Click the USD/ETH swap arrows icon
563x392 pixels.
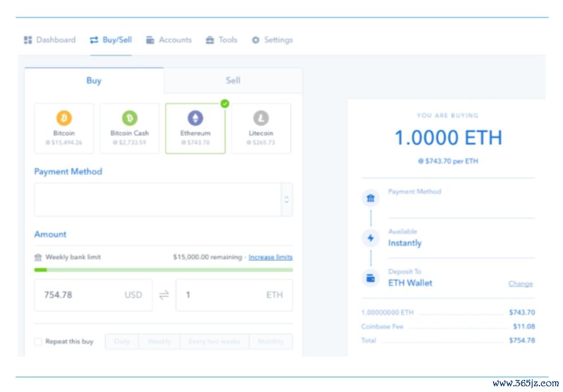[164, 295]
